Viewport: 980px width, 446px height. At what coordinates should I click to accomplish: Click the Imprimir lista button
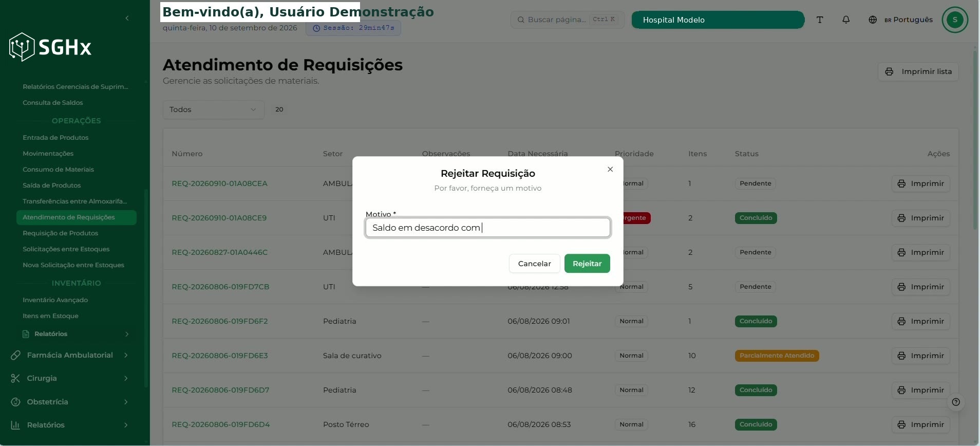(918, 71)
